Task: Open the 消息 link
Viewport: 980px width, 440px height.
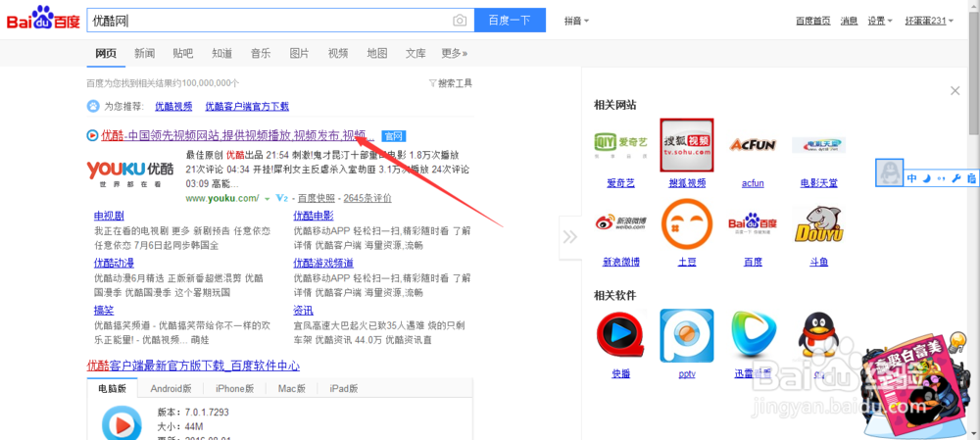Action: 849,21
